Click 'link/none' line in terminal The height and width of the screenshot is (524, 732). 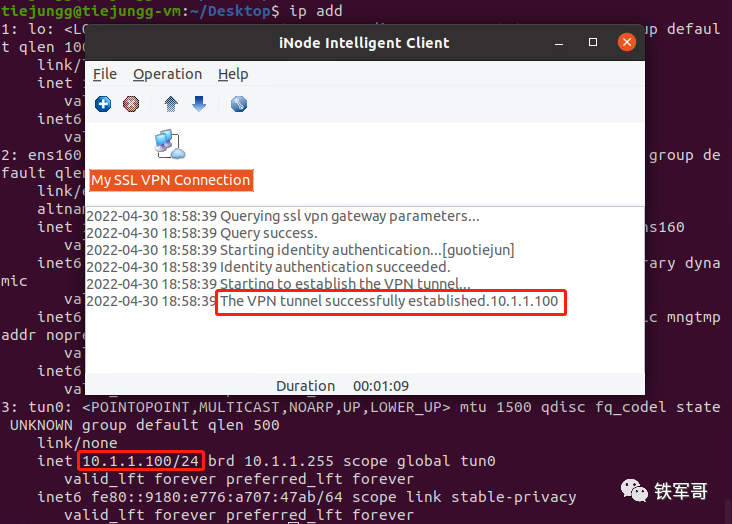coord(77,443)
